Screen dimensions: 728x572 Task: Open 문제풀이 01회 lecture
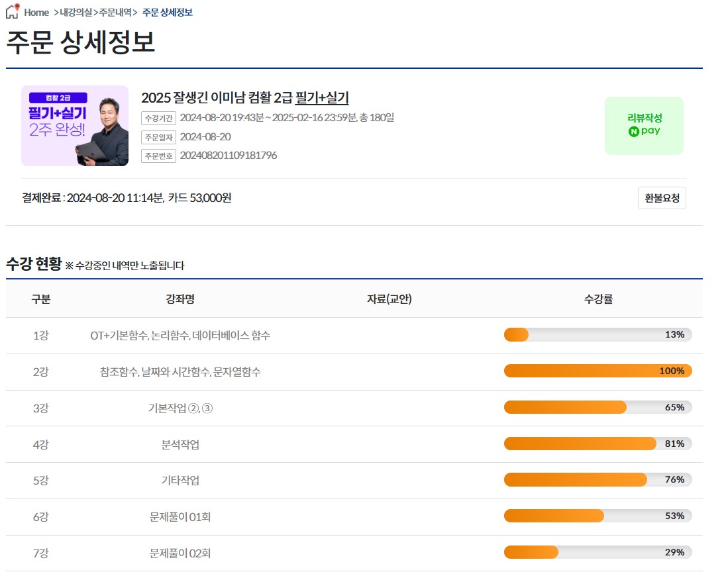[180, 517]
